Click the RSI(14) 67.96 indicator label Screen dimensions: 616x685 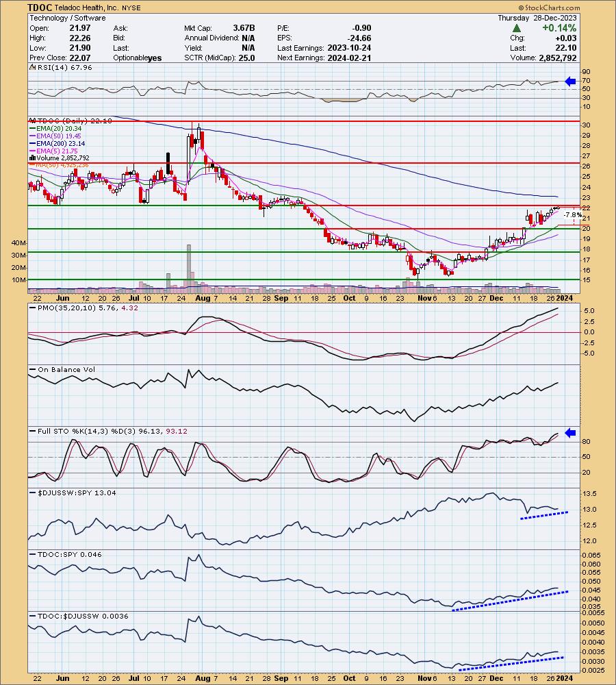click(x=64, y=67)
